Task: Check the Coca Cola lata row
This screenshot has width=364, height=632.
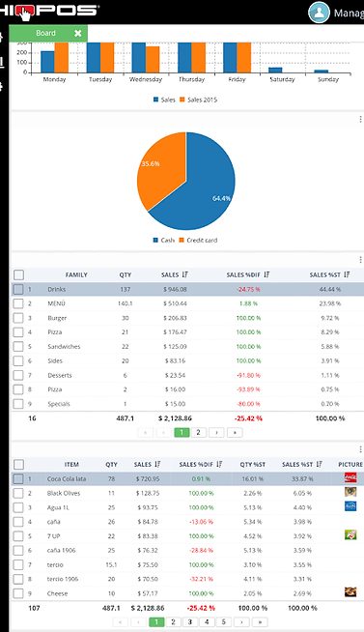Action: coord(18,479)
